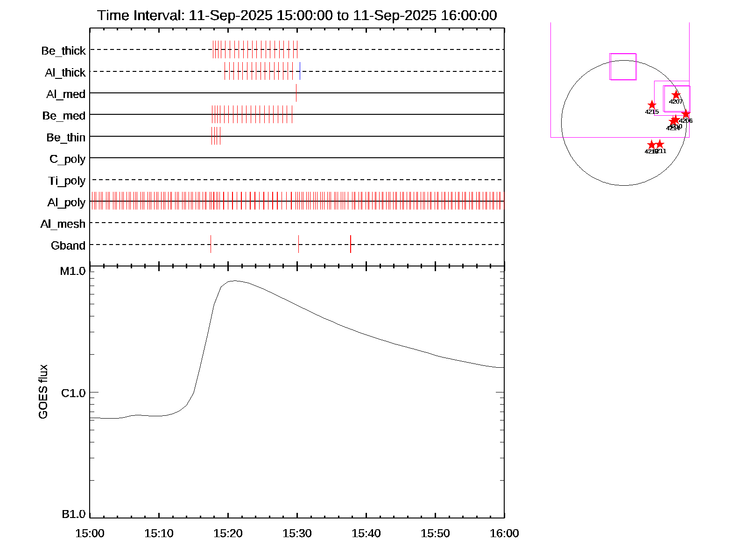747x560 pixels.
Task: Click the Al_poly filter label
Action: (x=66, y=203)
